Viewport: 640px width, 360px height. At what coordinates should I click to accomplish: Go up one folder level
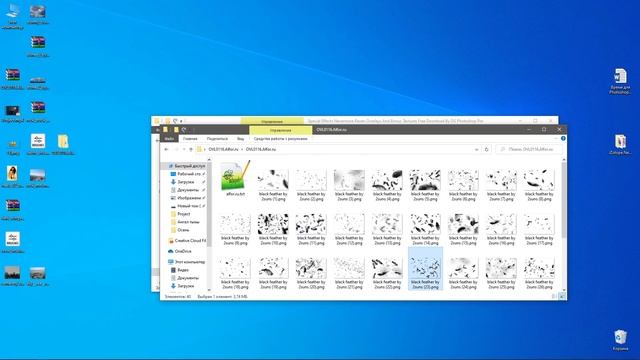[191, 149]
